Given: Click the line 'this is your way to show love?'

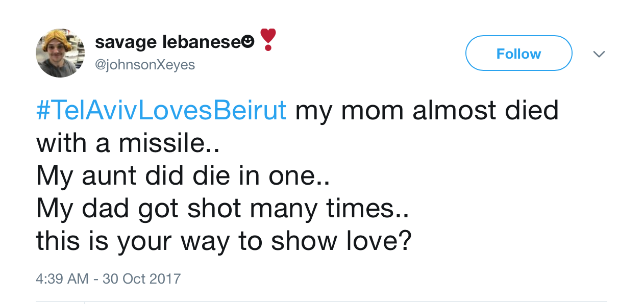Looking at the screenshot, I should pyautogui.click(x=224, y=241).
